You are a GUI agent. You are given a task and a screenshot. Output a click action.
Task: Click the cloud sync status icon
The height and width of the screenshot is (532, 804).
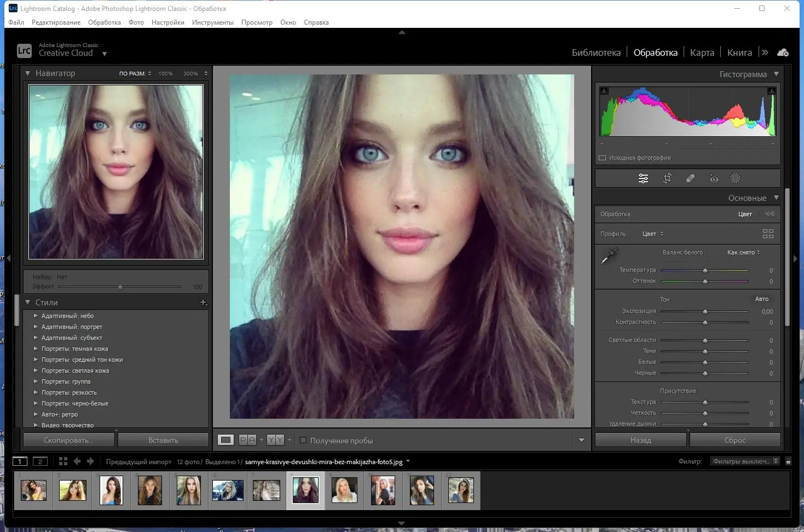(x=783, y=53)
